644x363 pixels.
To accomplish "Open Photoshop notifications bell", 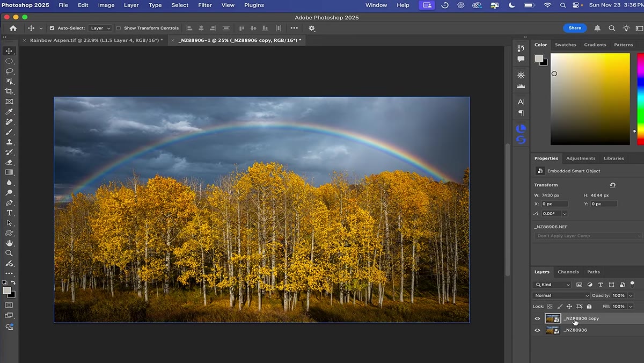I will point(597,28).
